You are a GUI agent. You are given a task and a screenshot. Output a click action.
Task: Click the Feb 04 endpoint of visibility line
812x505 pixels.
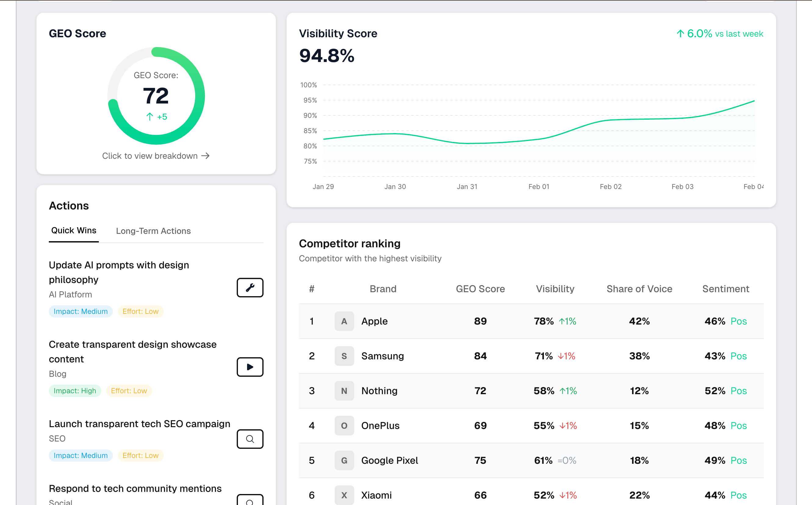coord(754,100)
